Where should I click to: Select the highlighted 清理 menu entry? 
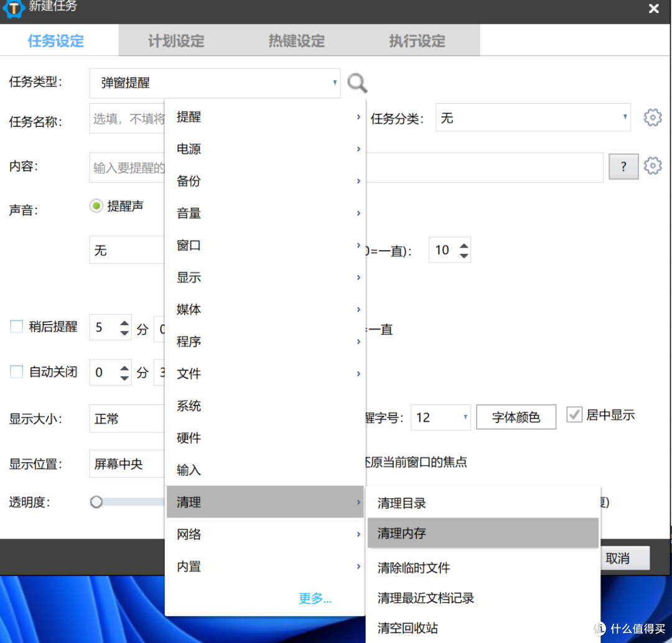(x=266, y=502)
